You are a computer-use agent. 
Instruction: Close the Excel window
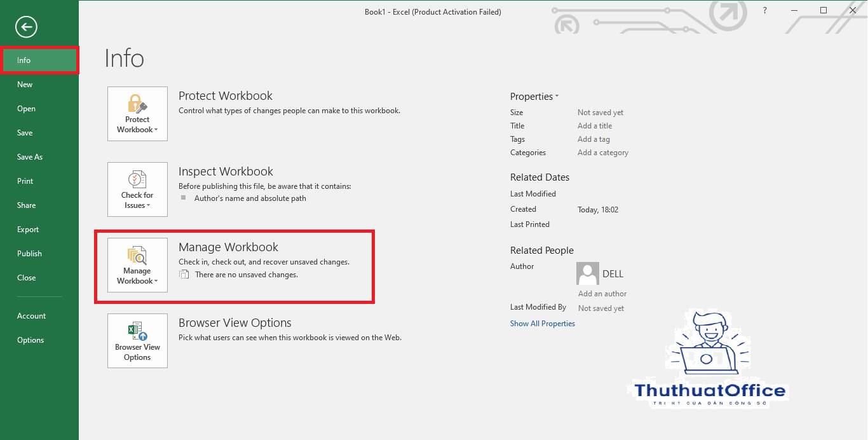(853, 10)
